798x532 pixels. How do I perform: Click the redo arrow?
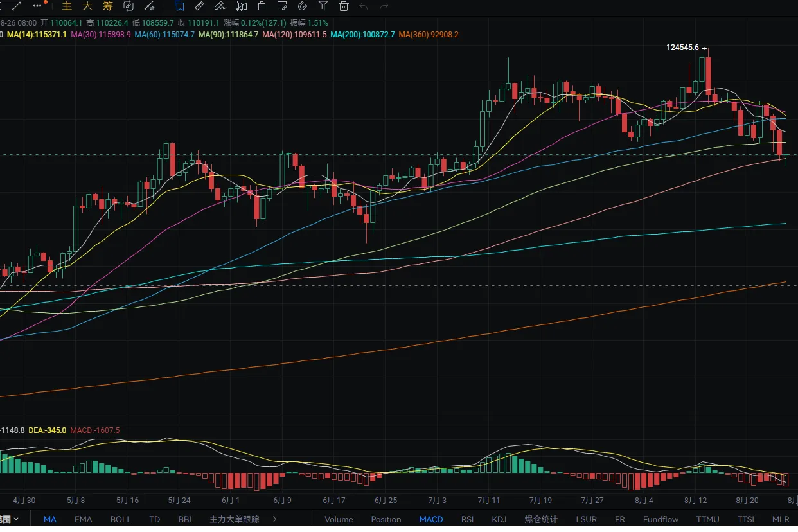pyautogui.click(x=384, y=6)
